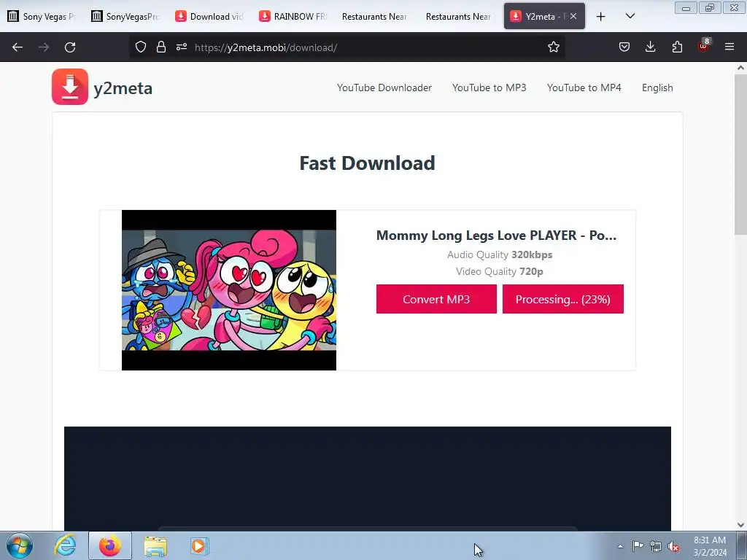The width and height of the screenshot is (747, 560).
Task: Click the site security padlock icon
Action: (161, 47)
